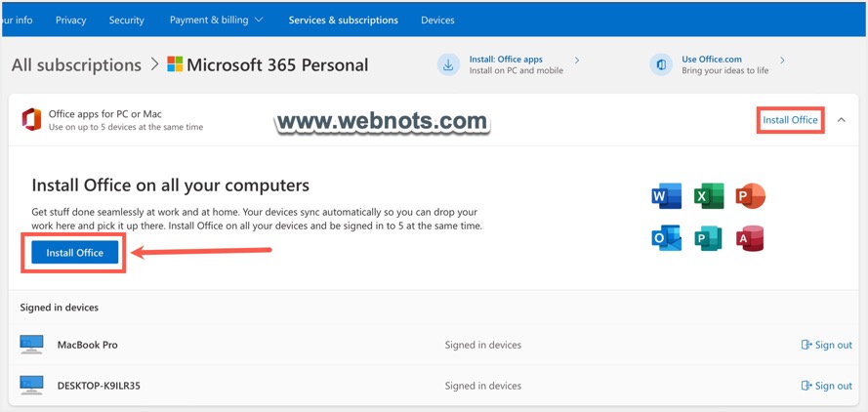The width and height of the screenshot is (868, 412).
Task: Click MacBook Pro's Signed in devices status
Action: (482, 345)
